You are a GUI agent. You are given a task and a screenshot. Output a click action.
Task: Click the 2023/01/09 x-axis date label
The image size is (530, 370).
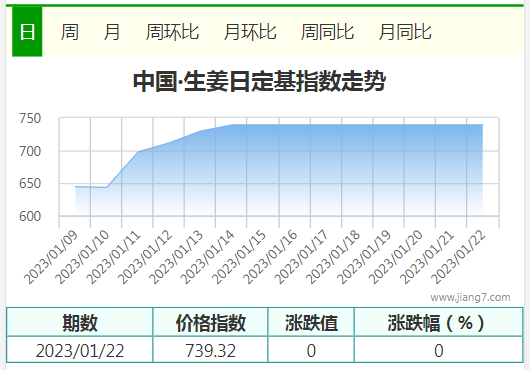click(51, 257)
